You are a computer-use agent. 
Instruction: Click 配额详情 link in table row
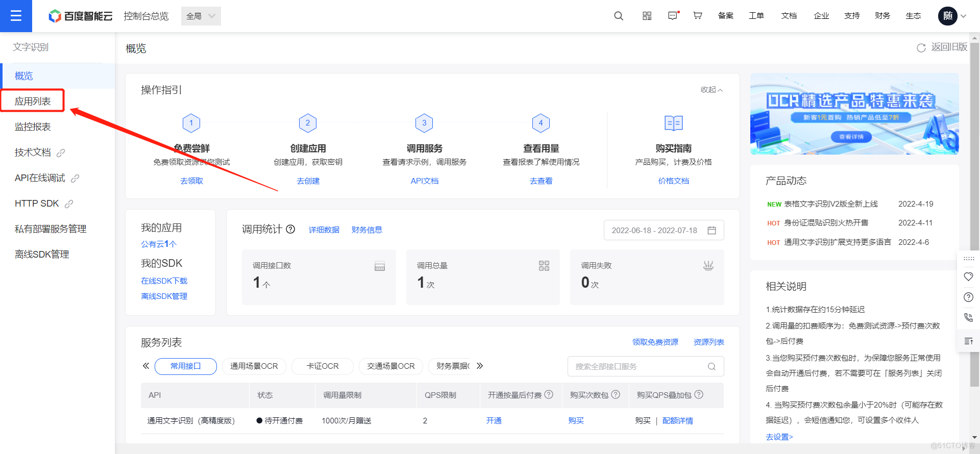tap(678, 421)
